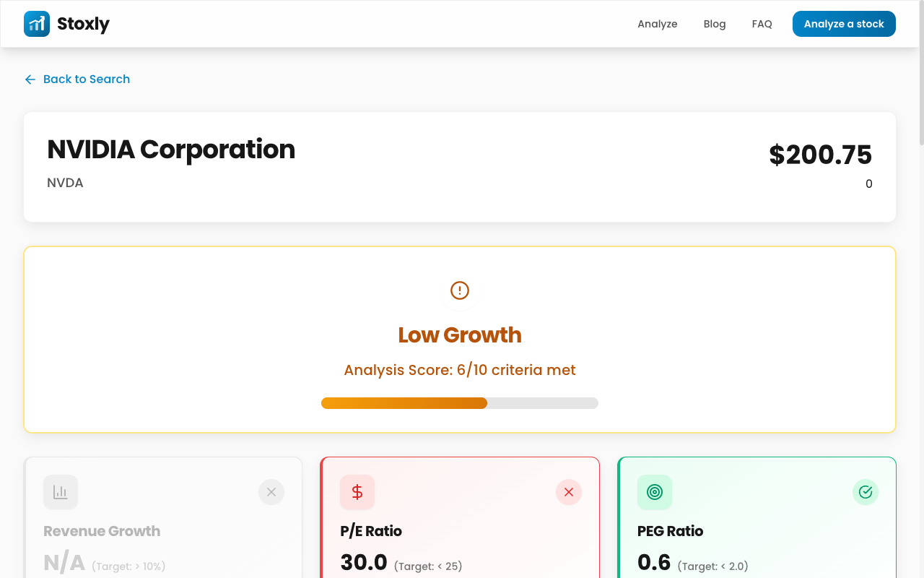Open the Analyze nav item
This screenshot has width=924, height=578.
(x=658, y=24)
